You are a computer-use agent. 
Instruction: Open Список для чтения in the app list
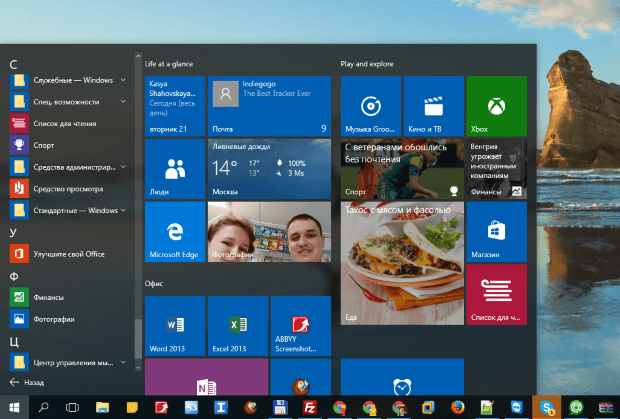[x=67, y=123]
